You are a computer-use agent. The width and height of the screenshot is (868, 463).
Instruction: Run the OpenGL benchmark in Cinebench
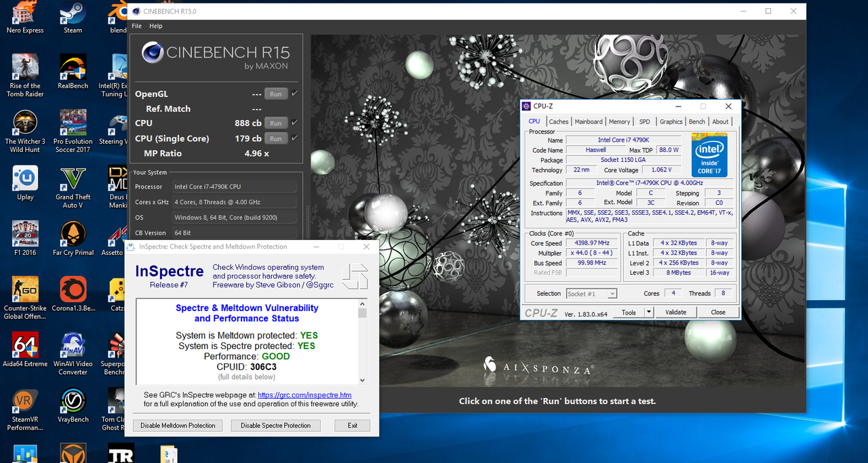pos(276,94)
